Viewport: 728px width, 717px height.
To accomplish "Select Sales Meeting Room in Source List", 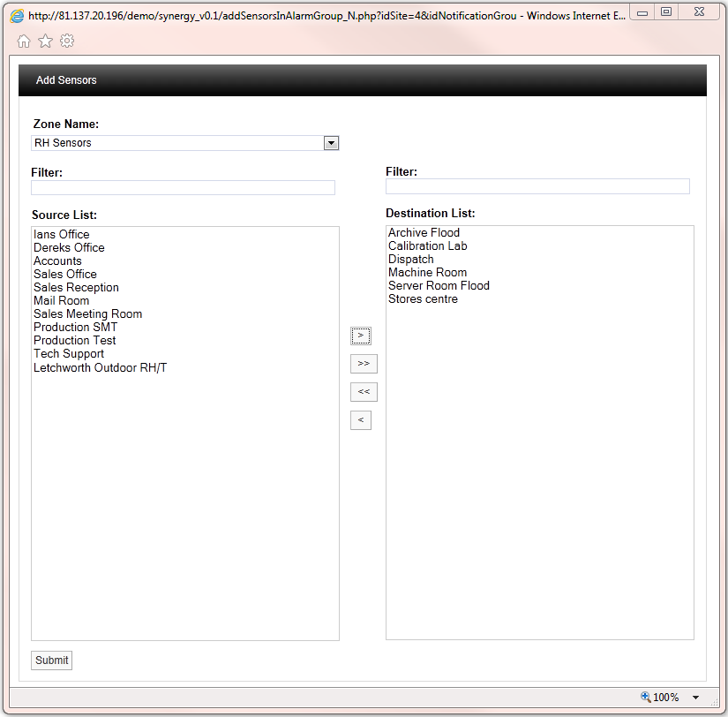I will click(x=87, y=314).
